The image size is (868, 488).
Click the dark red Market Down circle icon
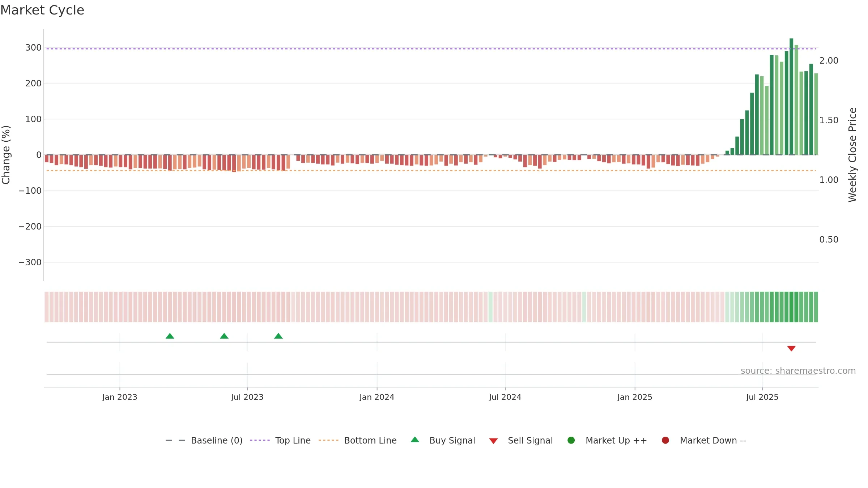pyautogui.click(x=665, y=440)
